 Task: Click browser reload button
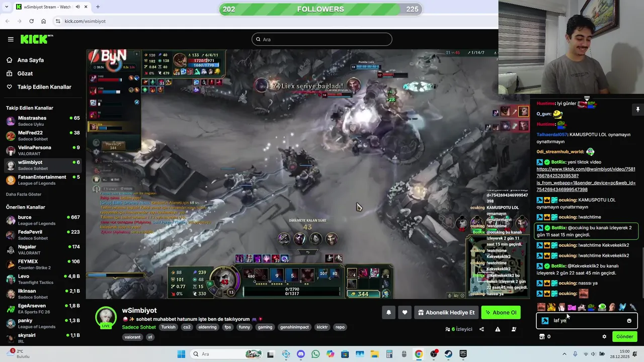(31, 21)
